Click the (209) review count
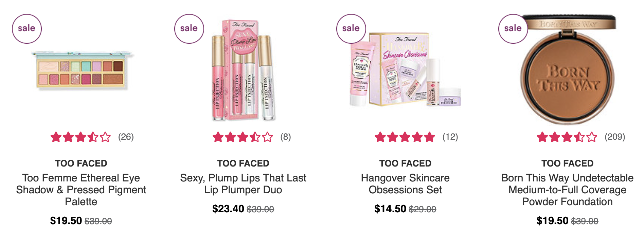Screen dimensions: 644x234 (615, 137)
